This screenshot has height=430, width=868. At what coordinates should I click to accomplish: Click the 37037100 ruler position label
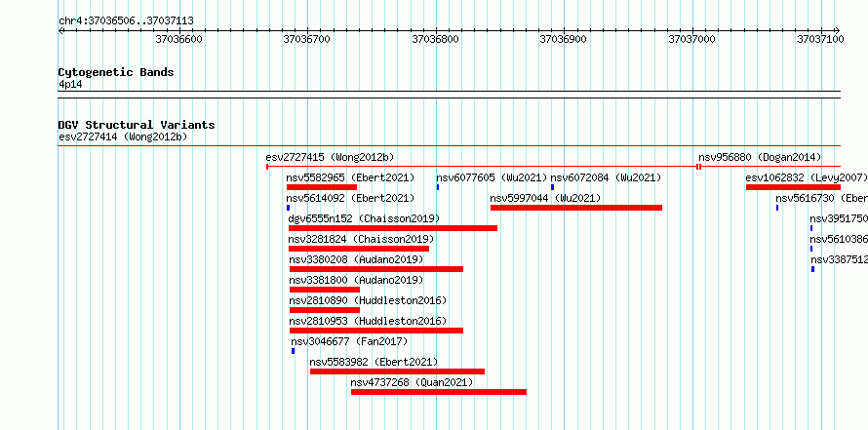820,39
